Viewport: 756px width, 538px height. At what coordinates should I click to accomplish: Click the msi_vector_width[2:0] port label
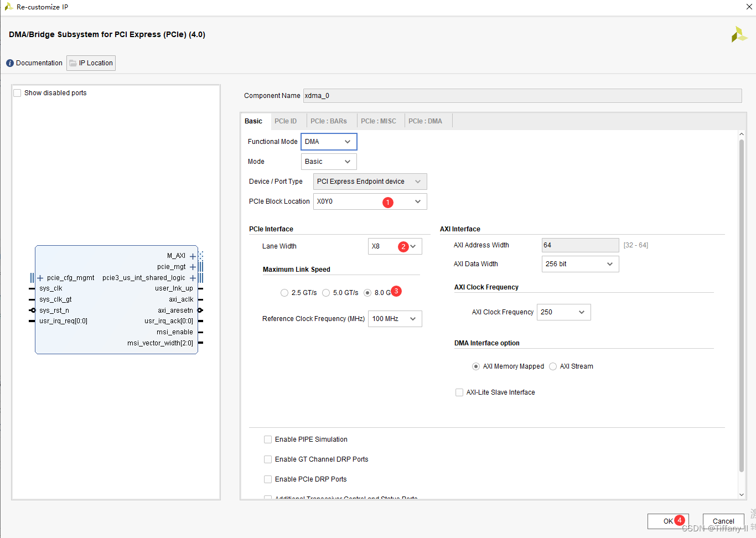(x=160, y=343)
